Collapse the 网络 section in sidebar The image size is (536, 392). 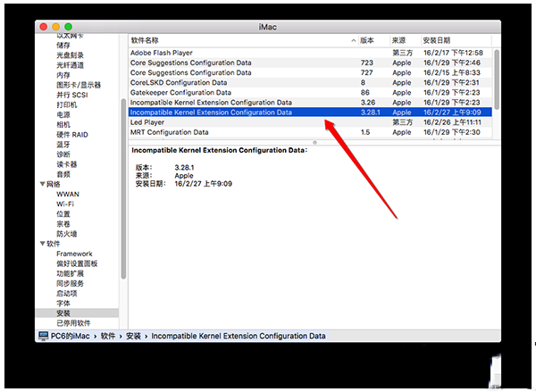click(42, 184)
